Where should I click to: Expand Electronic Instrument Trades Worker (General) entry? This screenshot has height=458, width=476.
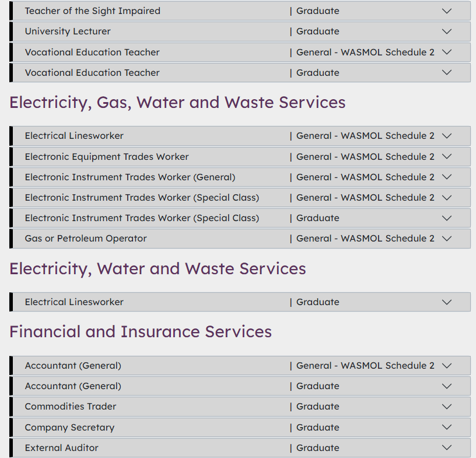129,177
